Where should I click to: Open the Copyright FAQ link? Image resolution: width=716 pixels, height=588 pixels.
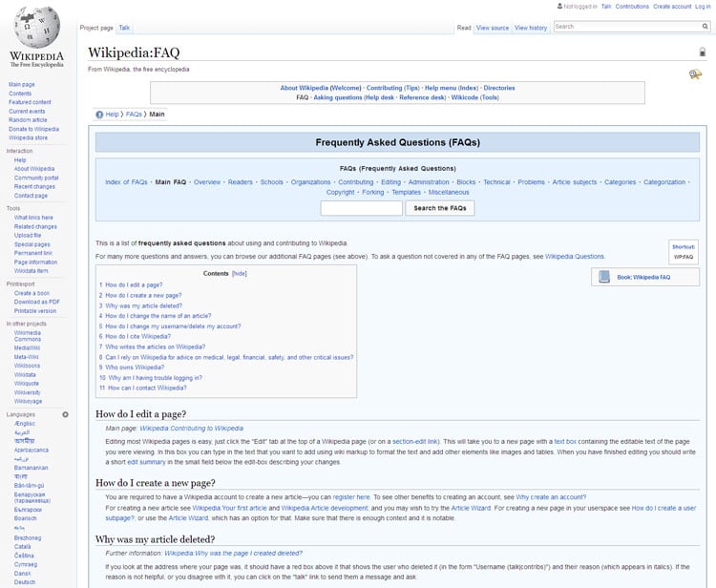click(x=340, y=192)
